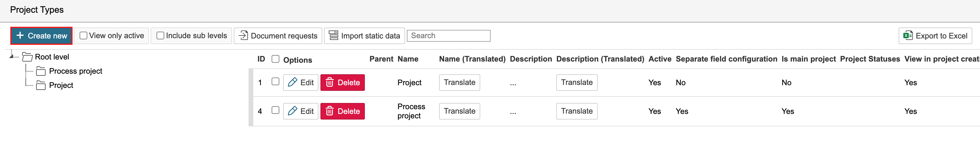Image resolution: width=980 pixels, height=158 pixels.
Task: Click the Search input field
Action: (x=449, y=36)
